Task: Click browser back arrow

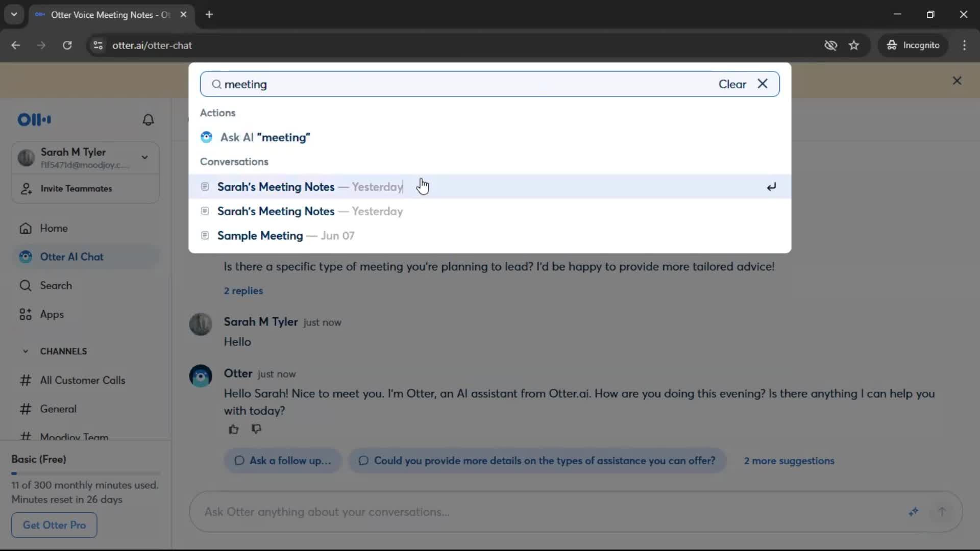Action: click(x=16, y=45)
